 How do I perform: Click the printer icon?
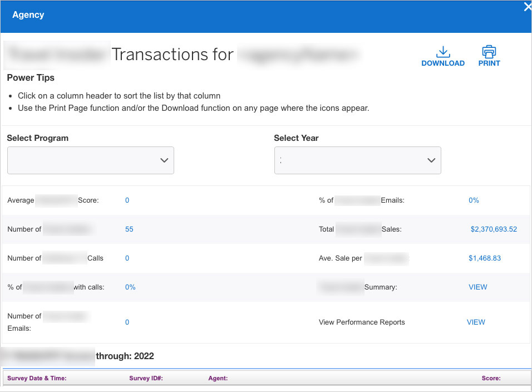click(489, 52)
